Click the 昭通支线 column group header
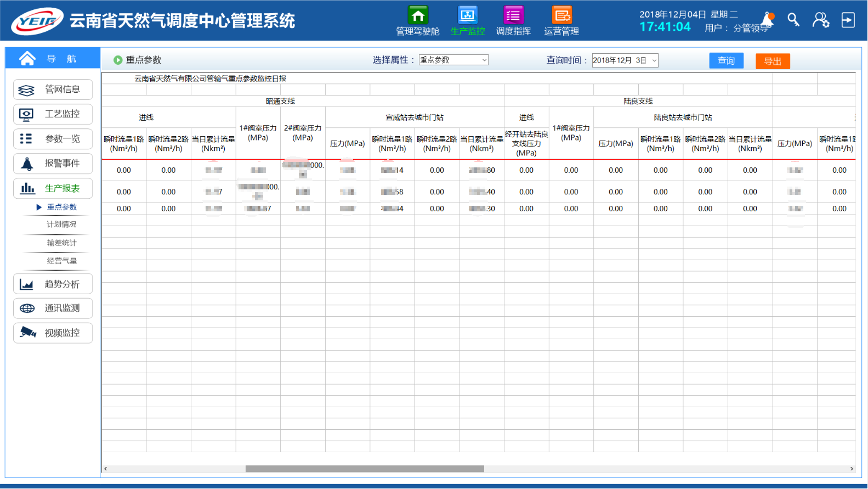 pyautogui.click(x=280, y=101)
